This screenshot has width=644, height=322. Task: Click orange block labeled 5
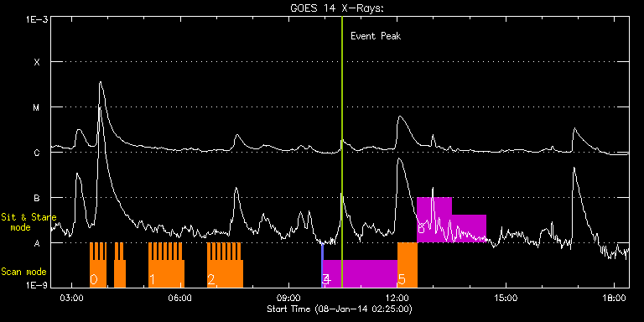[408, 265]
